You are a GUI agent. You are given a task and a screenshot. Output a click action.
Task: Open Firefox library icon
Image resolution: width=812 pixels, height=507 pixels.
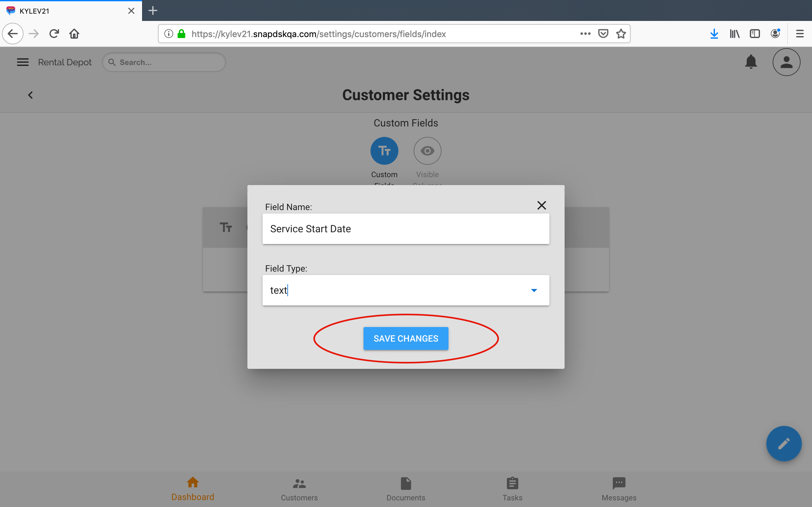pyautogui.click(x=735, y=34)
